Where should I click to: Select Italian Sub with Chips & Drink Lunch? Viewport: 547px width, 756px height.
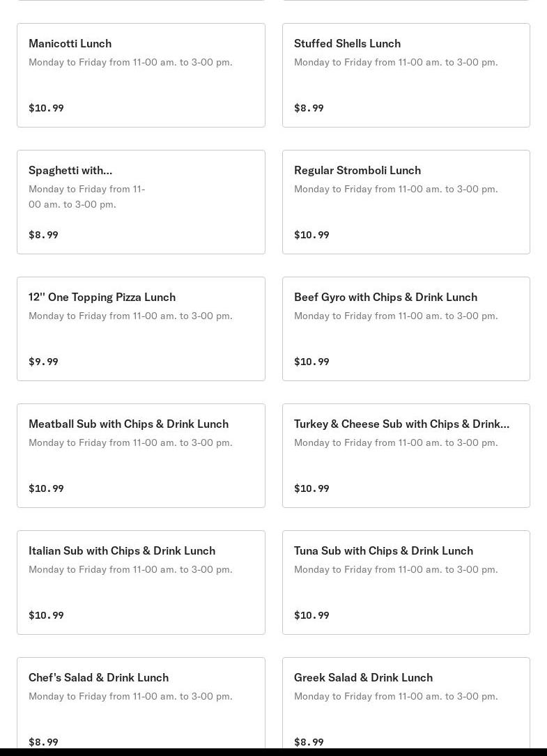click(122, 550)
